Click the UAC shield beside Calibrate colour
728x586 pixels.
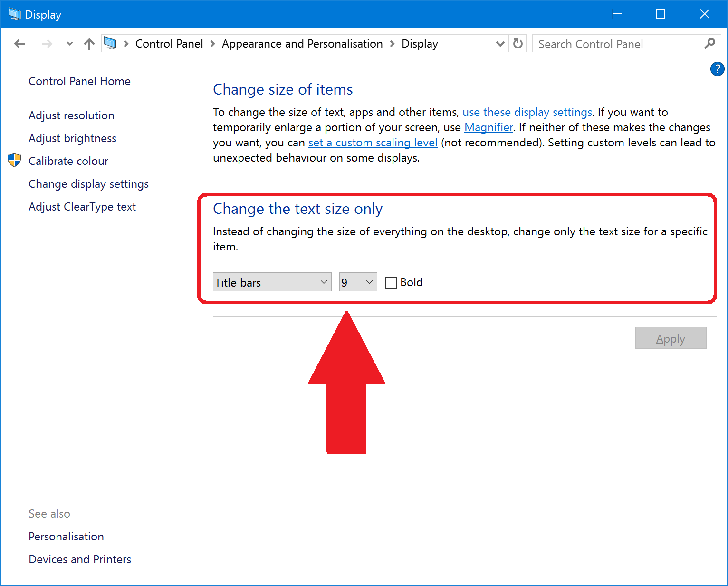pos(14,160)
